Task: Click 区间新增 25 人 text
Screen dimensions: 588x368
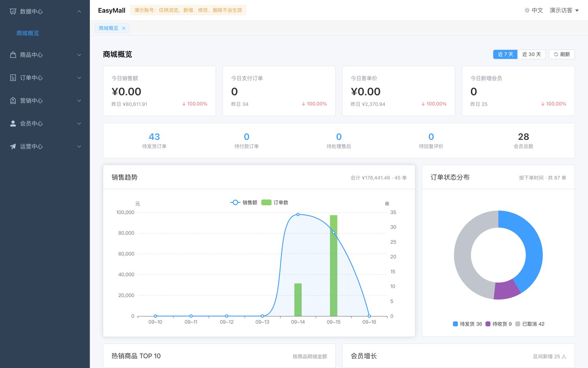Action: 549,356
